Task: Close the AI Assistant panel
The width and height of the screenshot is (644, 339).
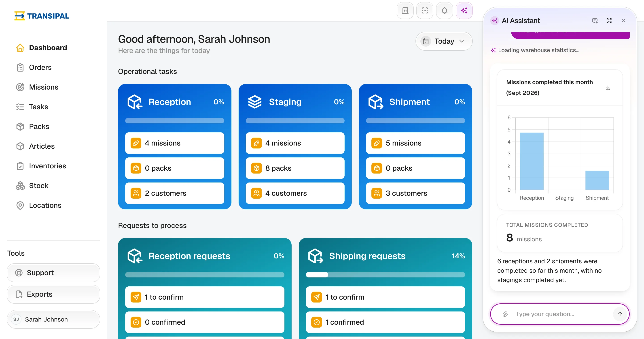Action: pyautogui.click(x=623, y=21)
